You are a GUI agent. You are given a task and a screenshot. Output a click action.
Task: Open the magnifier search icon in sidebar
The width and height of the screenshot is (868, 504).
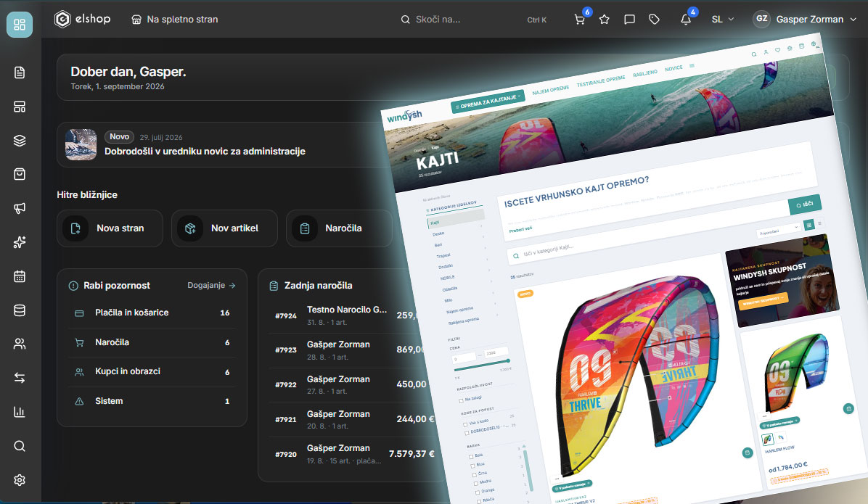pos(20,446)
